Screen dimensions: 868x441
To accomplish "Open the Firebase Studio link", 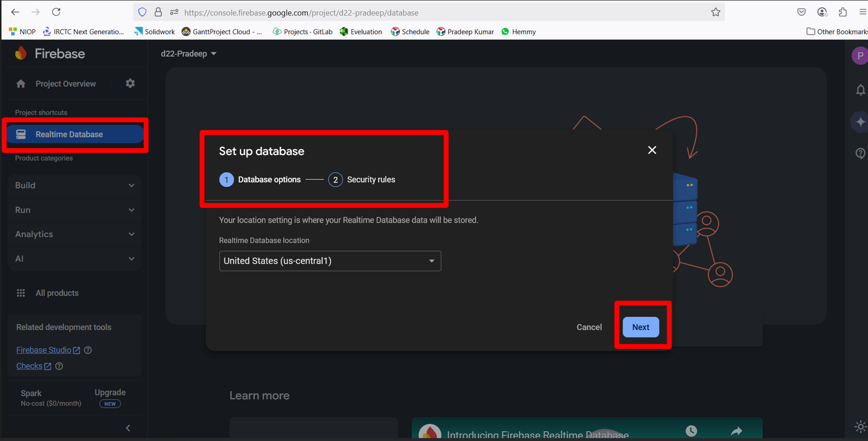I will [x=48, y=350].
